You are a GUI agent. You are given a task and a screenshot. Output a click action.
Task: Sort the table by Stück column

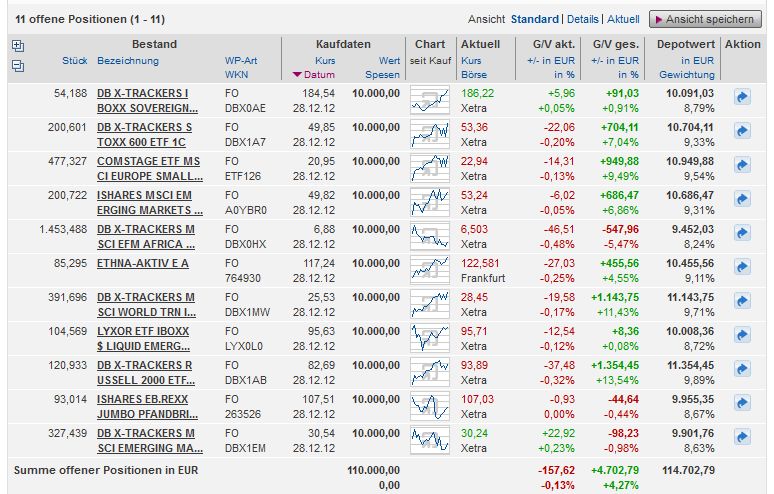[x=74, y=61]
